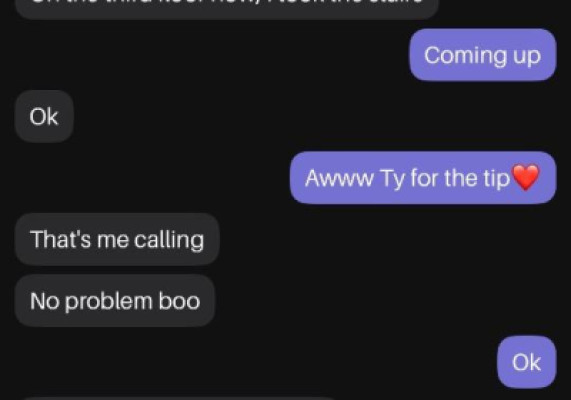571x400 pixels.
Task: Click the word 'That's' in gray bubble
Action: pyautogui.click(x=61, y=239)
